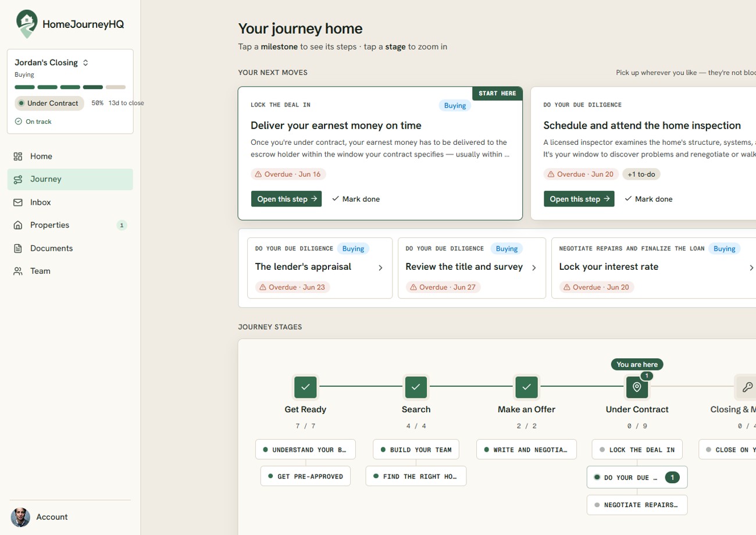The image size is (756, 535).
Task: Click the Buying tag on earnest money card
Action: click(x=455, y=105)
